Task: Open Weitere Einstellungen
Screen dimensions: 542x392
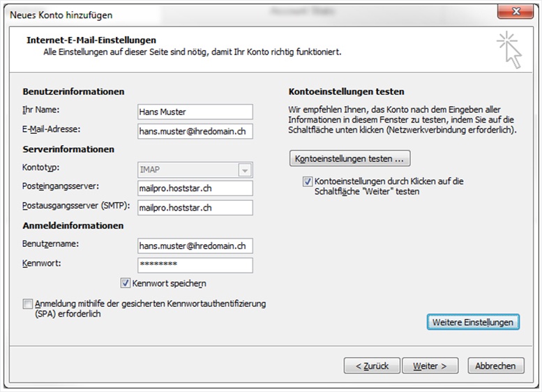Action: point(473,322)
